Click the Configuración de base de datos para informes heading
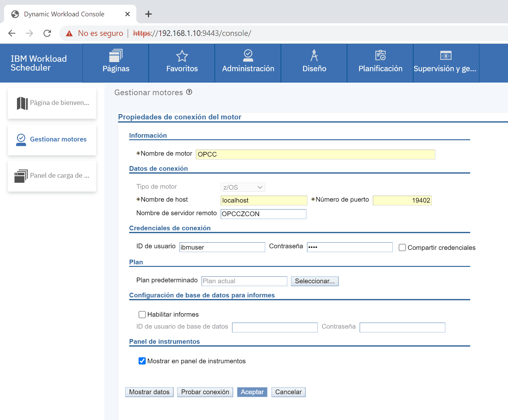The width and height of the screenshot is (508, 420). tap(202, 295)
